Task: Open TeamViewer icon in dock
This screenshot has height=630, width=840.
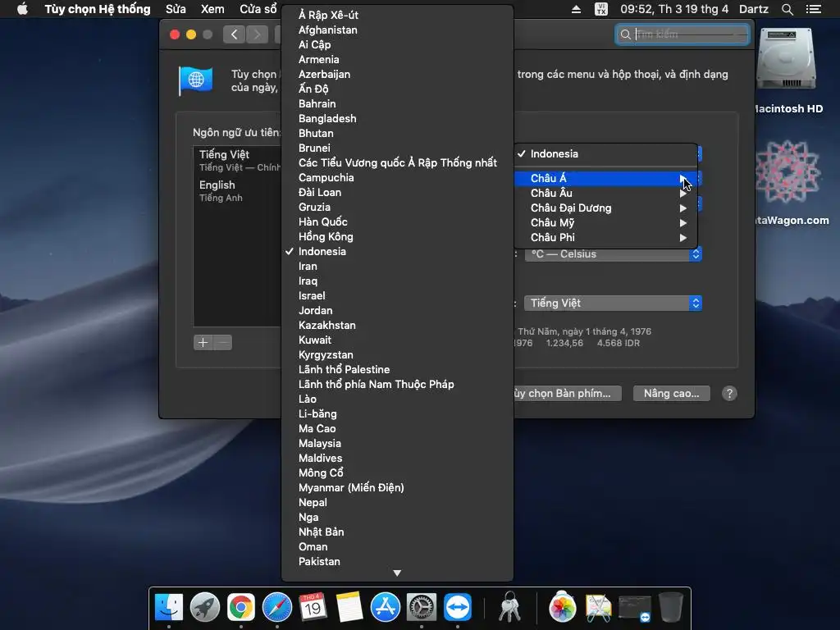Action: pyautogui.click(x=458, y=608)
